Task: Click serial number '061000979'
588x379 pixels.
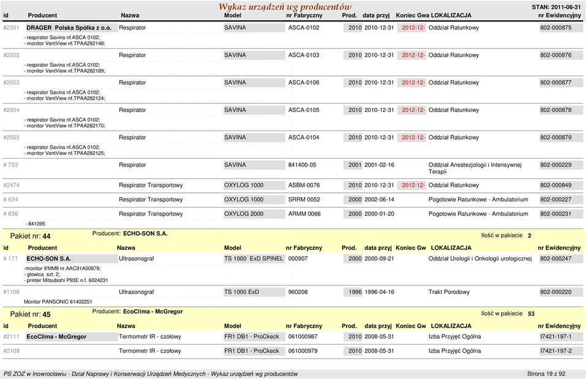Action: pos(303,351)
